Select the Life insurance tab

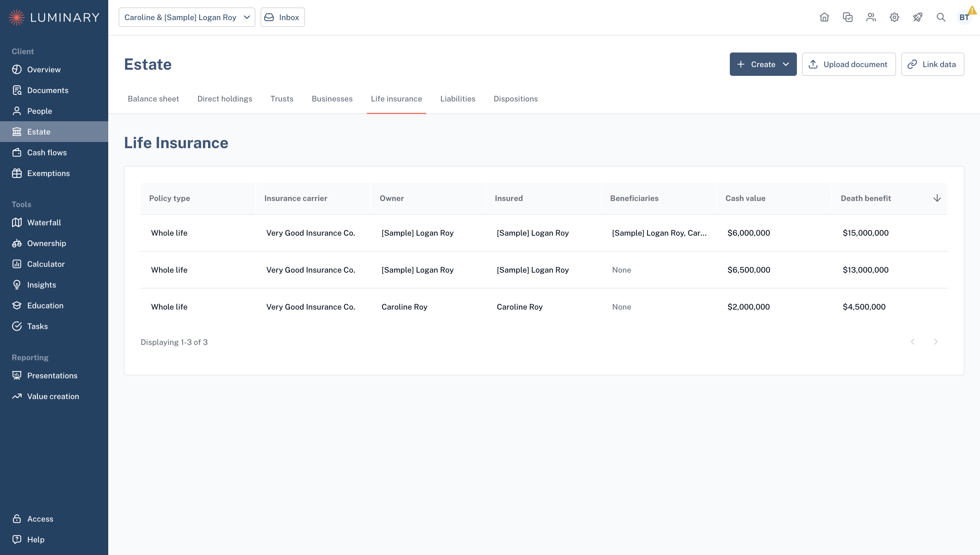pos(396,99)
